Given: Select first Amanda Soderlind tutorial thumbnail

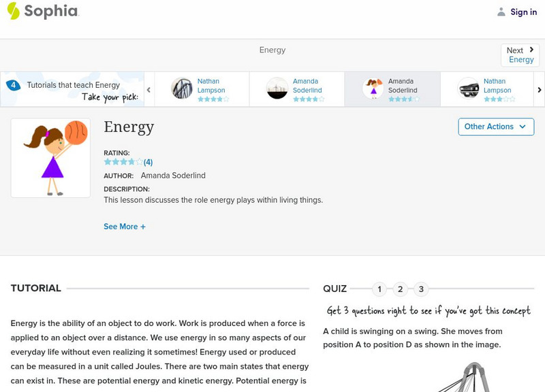Looking at the screenshot, I should (277, 88).
